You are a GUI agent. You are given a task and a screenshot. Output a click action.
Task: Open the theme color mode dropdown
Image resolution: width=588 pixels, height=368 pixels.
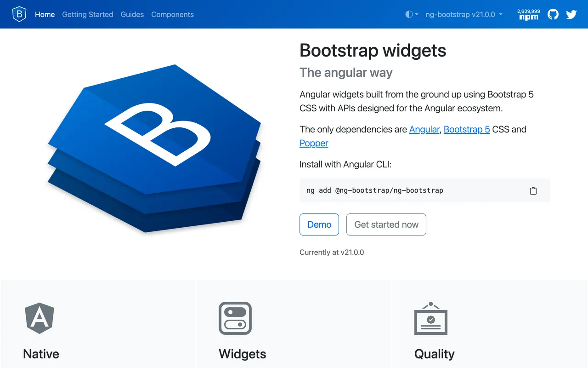click(412, 14)
